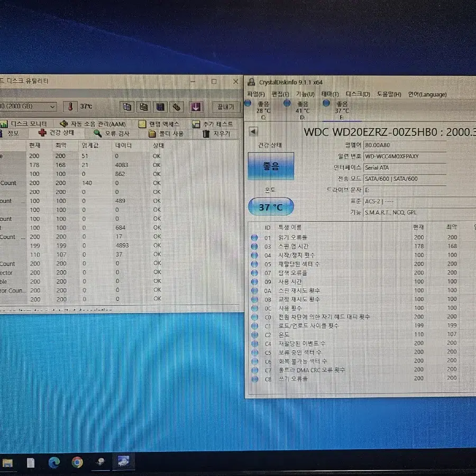Launch Google Chrome from the taskbar

coord(77,462)
